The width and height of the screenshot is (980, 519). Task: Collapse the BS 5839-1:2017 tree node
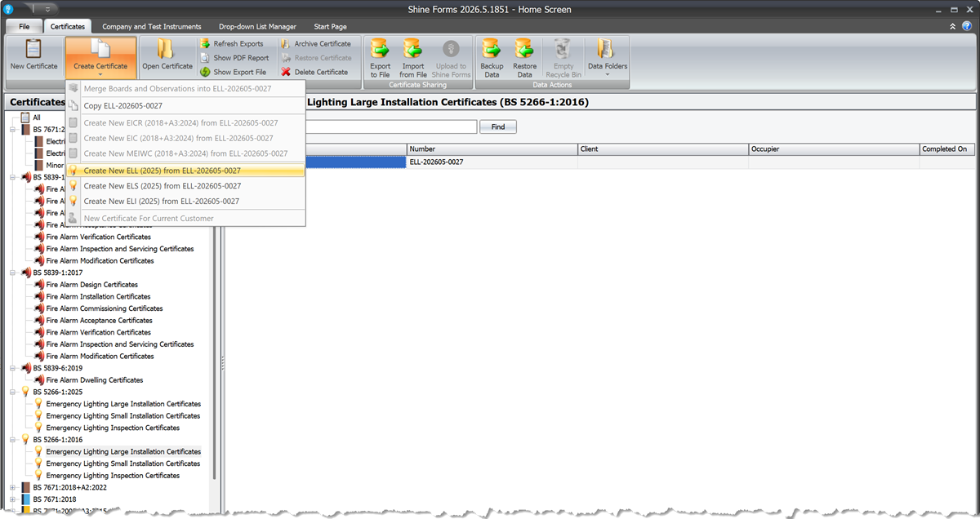point(12,273)
